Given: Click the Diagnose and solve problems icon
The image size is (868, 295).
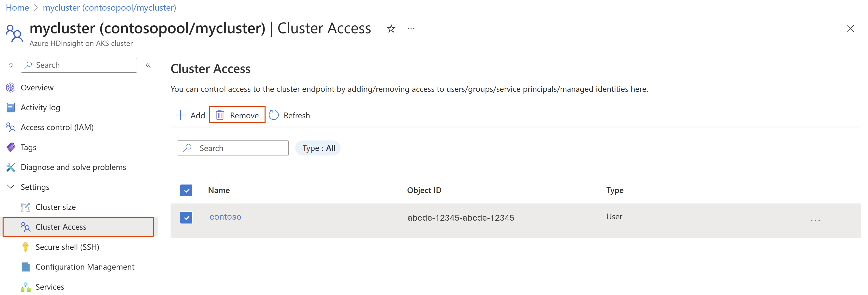Looking at the screenshot, I should pos(10,167).
